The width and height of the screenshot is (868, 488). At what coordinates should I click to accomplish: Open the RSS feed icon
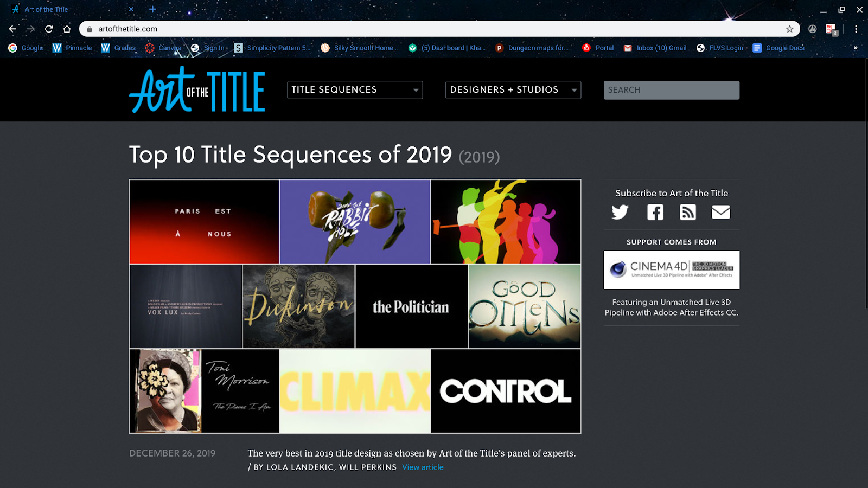coord(688,212)
